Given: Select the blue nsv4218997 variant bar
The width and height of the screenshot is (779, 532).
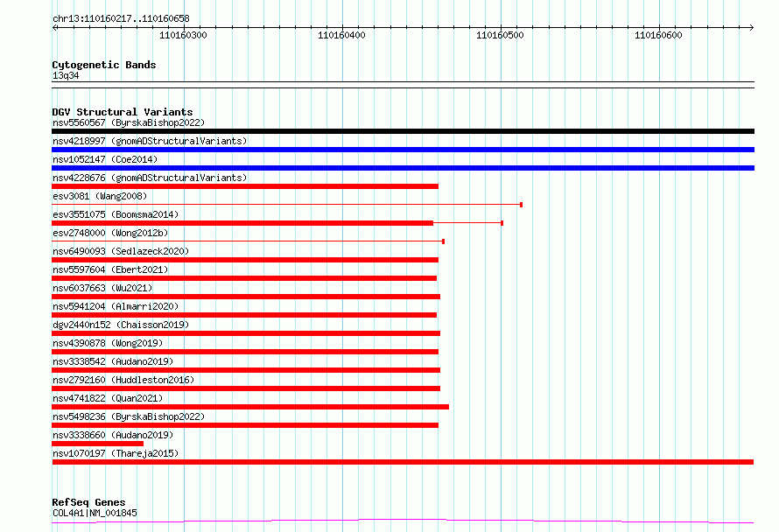Looking at the screenshot, I should (403, 150).
